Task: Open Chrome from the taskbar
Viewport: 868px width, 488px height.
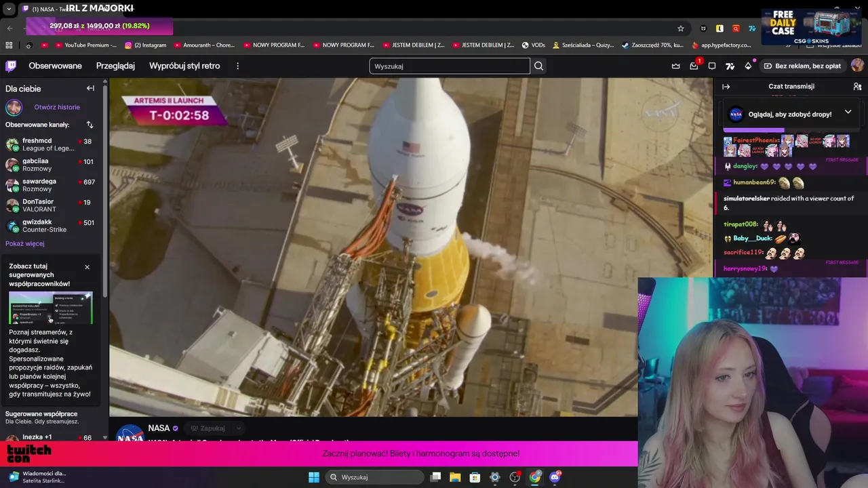Action: pos(535,477)
